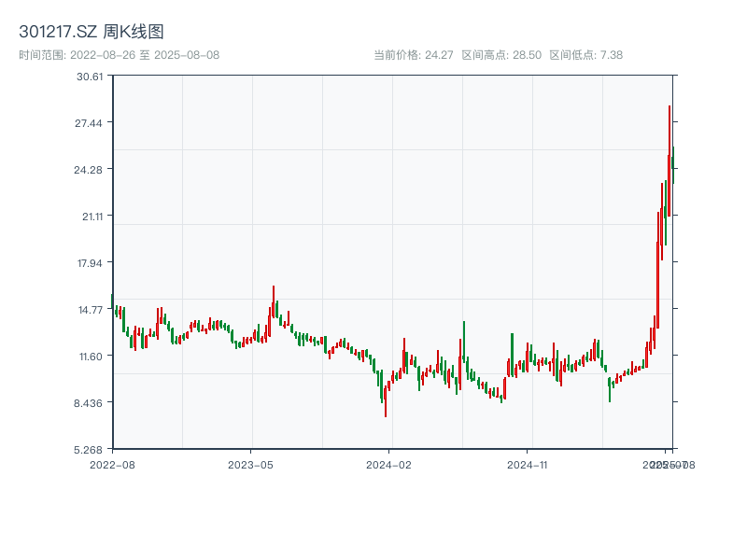Click the 11.60 price axis label
747x560 pixels.
click(90, 356)
